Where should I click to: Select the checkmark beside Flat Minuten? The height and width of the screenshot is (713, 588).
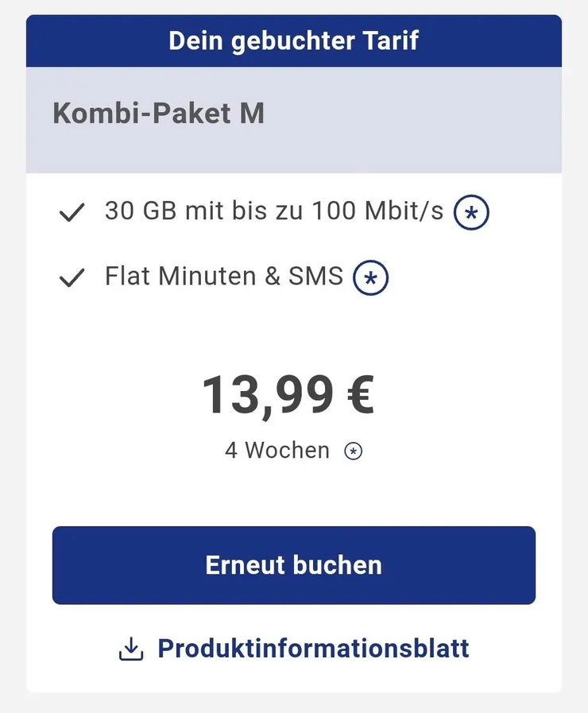(x=72, y=277)
